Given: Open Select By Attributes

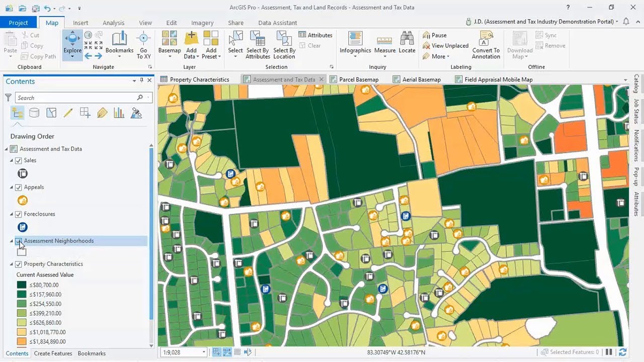Looking at the screenshot, I should (258, 44).
